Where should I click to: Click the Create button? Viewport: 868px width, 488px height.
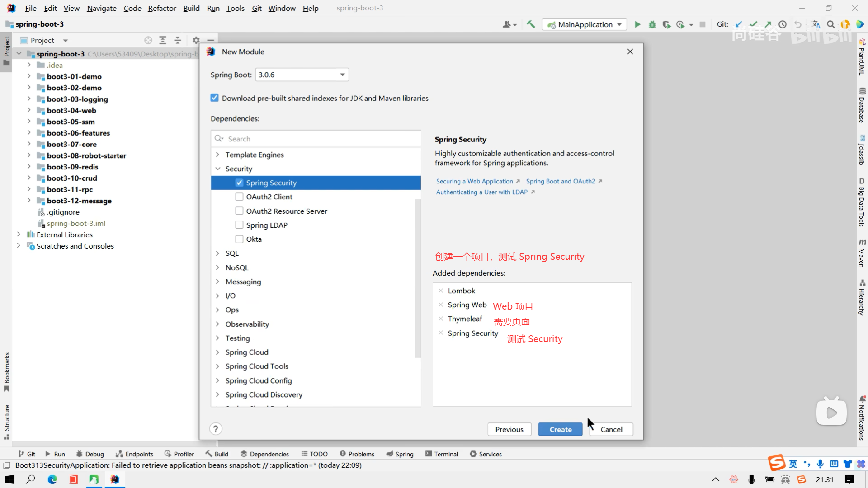click(560, 429)
